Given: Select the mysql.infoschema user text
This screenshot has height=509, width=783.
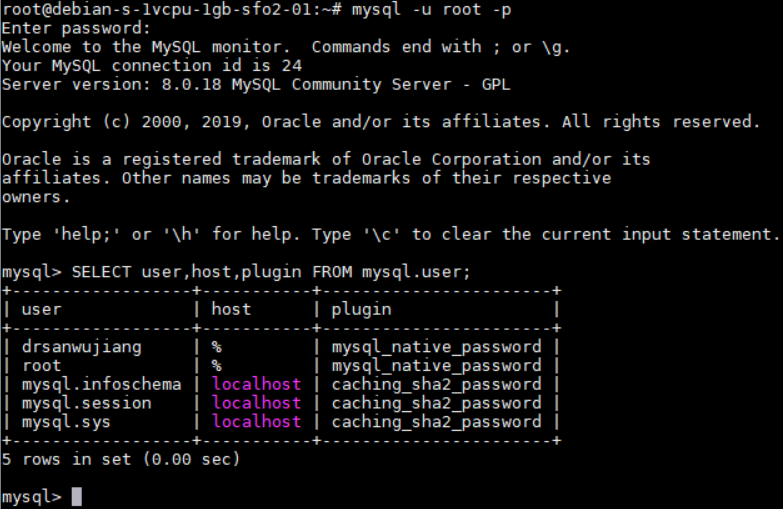Looking at the screenshot, I should [101, 384].
